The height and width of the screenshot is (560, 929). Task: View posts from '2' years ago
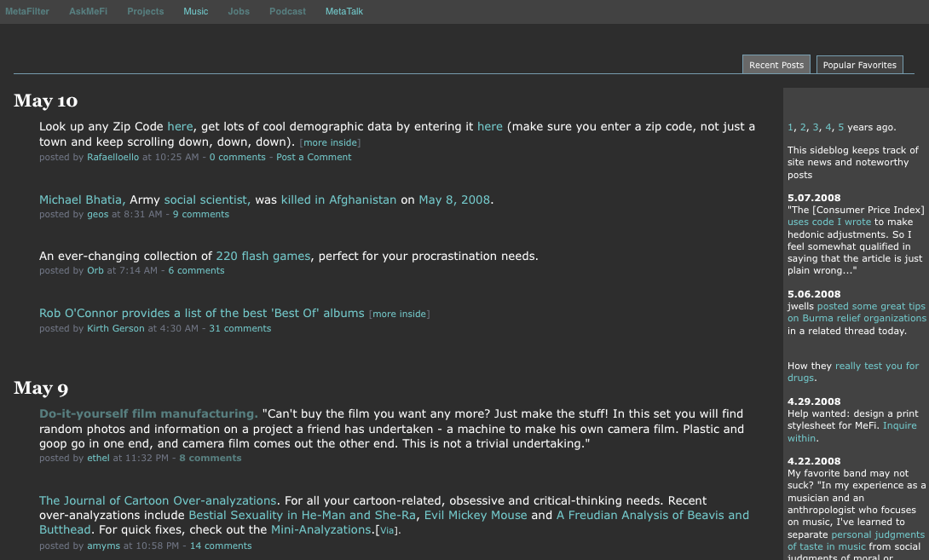(803, 127)
